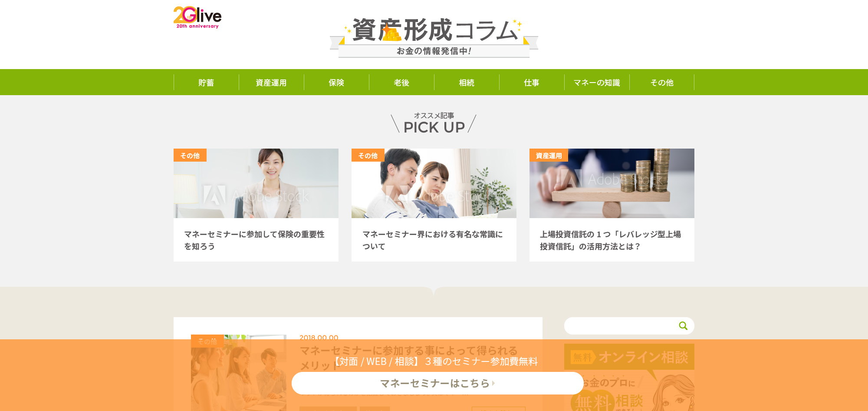Screen dimensions: 868x411
Task: Go to the 老後 category
Action: click(401, 83)
